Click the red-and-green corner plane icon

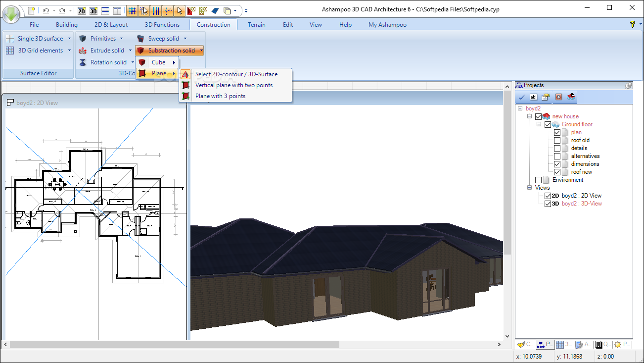(191, 10)
